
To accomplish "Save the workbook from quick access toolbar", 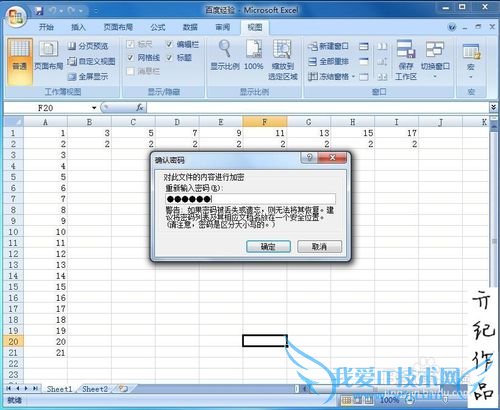I will (x=39, y=11).
